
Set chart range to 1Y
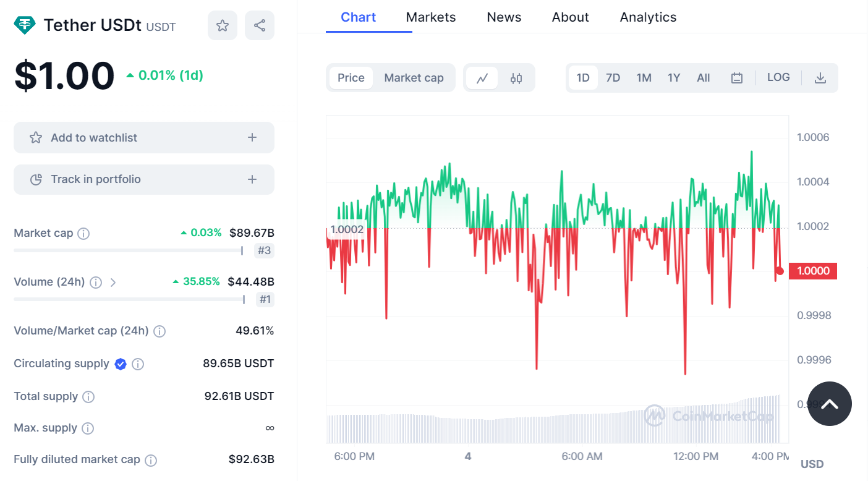point(674,78)
